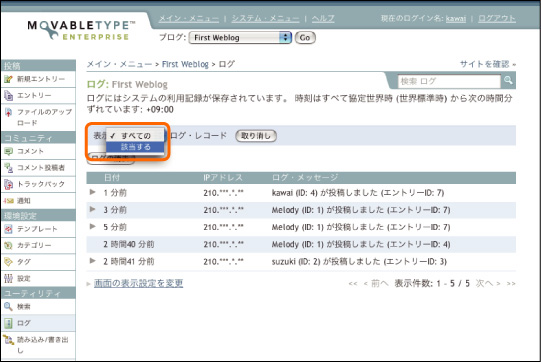Click the 通知 icon in sidebar
Screen dimensions: 541x362
pyautogui.click(x=8, y=200)
